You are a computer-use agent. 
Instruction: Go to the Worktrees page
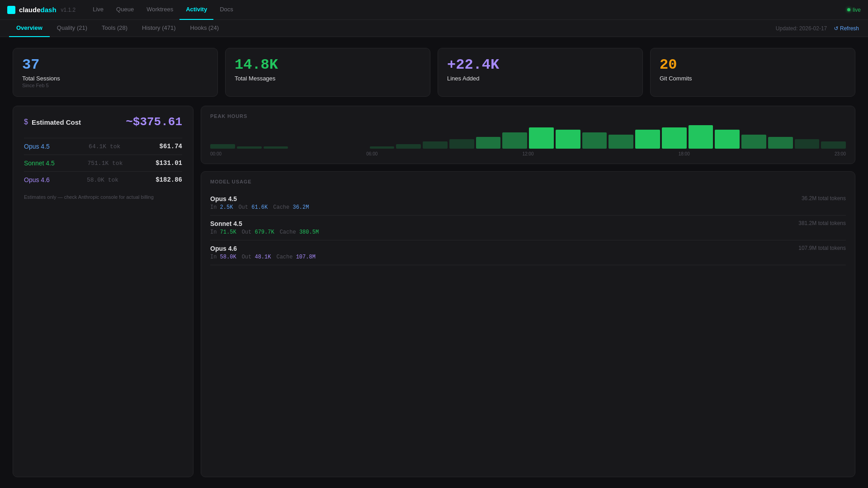(160, 9)
